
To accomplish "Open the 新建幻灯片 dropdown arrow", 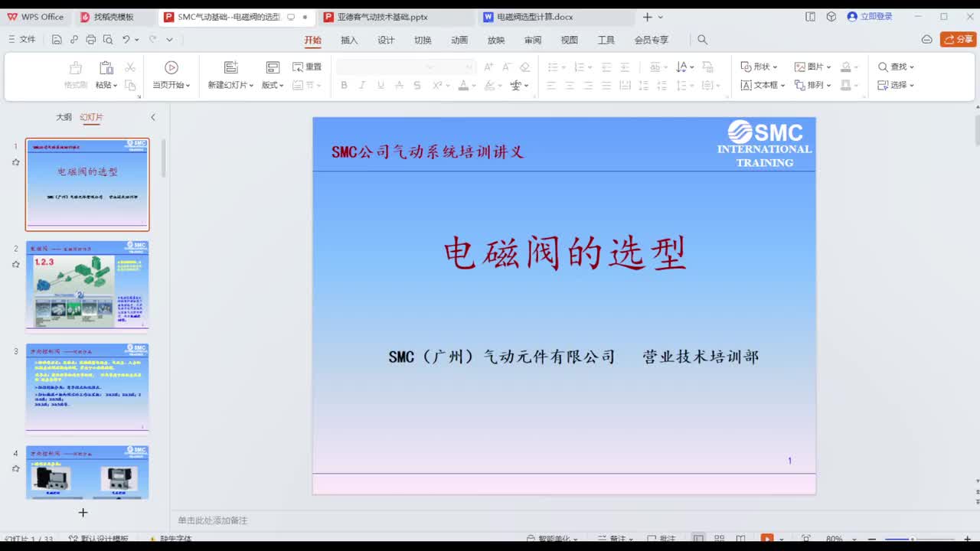I will click(x=251, y=86).
